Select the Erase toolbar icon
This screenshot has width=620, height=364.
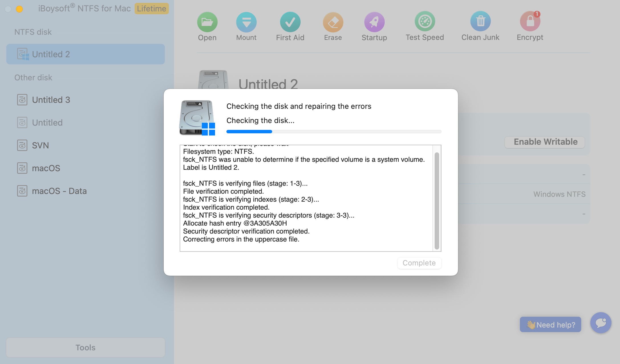coord(333,22)
